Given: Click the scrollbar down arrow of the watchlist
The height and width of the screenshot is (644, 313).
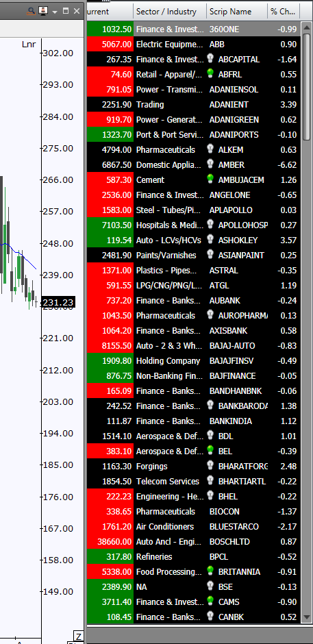Looking at the screenshot, I should tap(306, 617).
